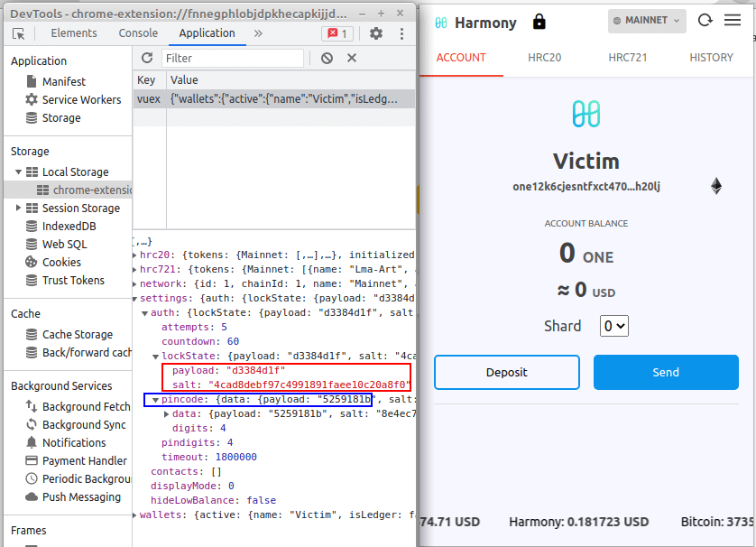Expand the Session Storage tree

pyautogui.click(x=18, y=208)
